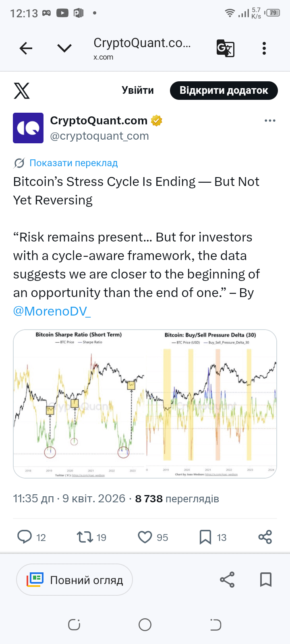Open Google Translate icon in toolbar

(225, 48)
